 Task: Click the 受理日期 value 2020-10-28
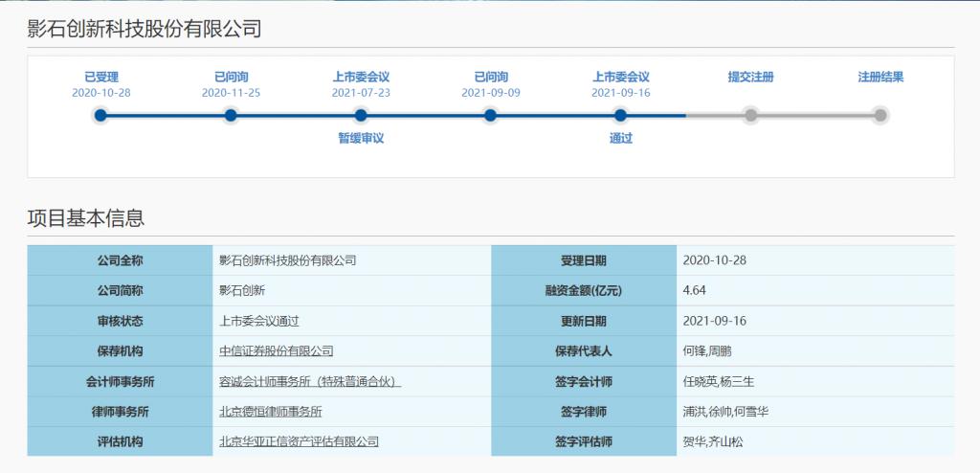point(714,260)
